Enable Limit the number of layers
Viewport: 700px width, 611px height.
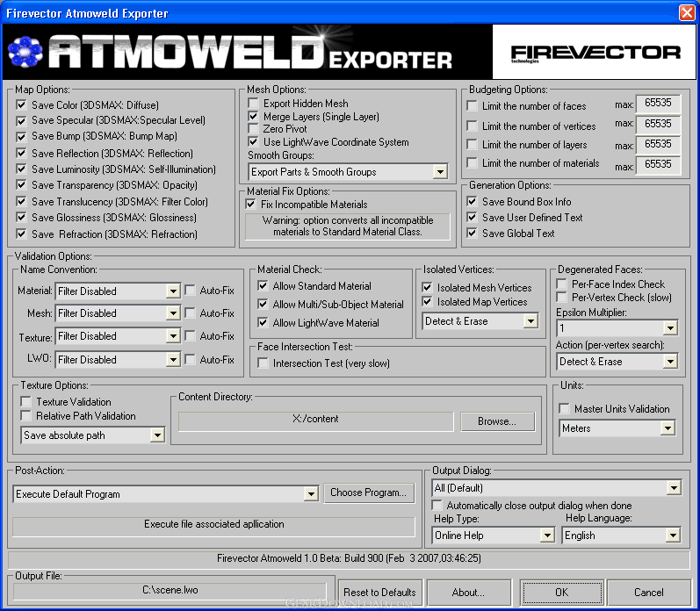[x=472, y=145]
